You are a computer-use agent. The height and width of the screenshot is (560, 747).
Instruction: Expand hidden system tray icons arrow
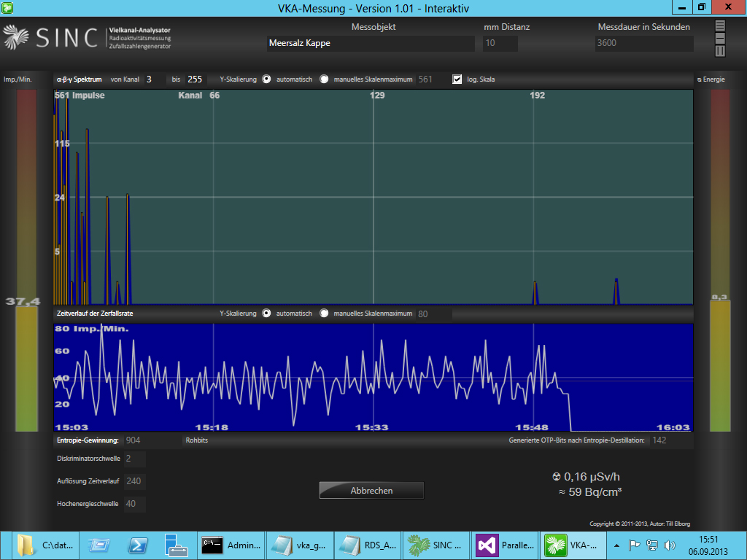click(x=617, y=545)
